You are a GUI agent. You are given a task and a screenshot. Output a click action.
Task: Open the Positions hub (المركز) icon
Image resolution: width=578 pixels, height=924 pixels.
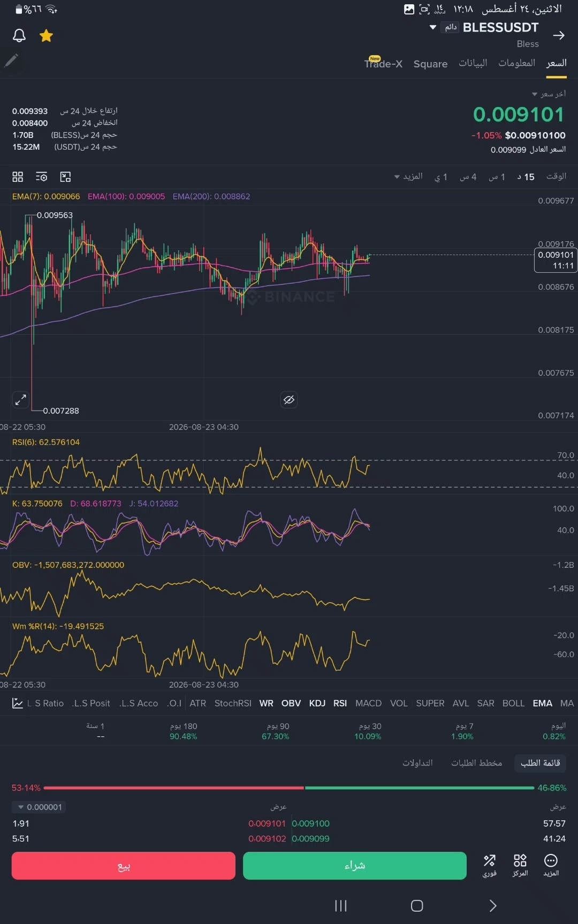pyautogui.click(x=520, y=866)
